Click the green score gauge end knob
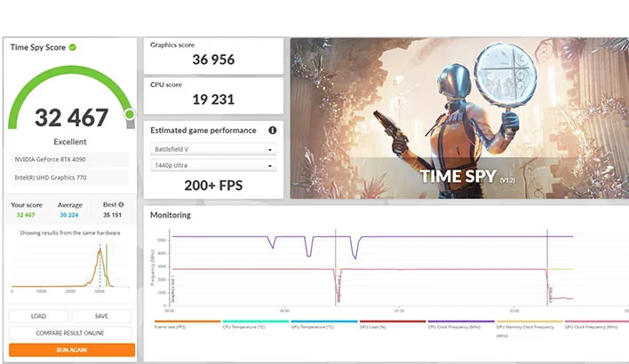 [x=130, y=114]
